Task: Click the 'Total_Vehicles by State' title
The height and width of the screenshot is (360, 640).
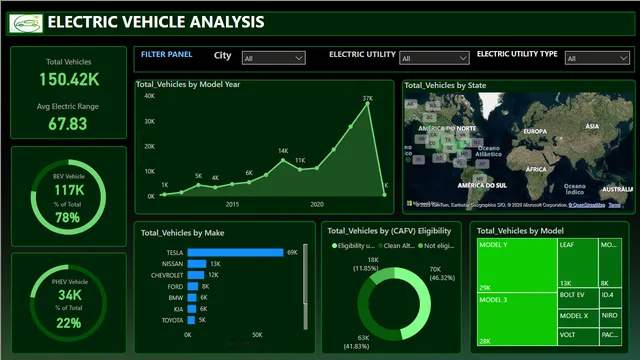Action: tap(445, 85)
